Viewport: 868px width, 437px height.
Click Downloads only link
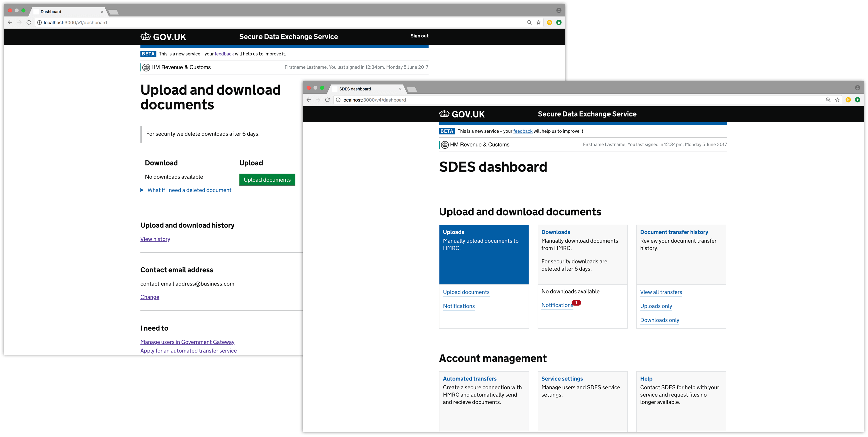(660, 320)
